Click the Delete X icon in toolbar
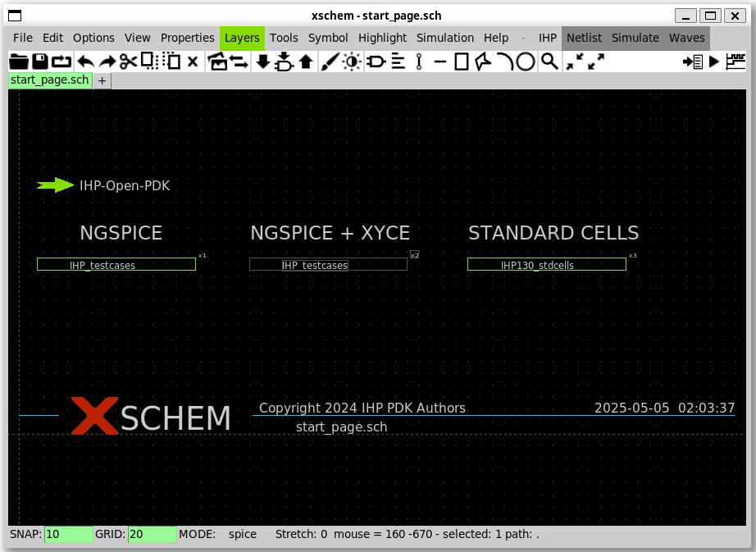The height and width of the screenshot is (552, 756). coord(193,62)
